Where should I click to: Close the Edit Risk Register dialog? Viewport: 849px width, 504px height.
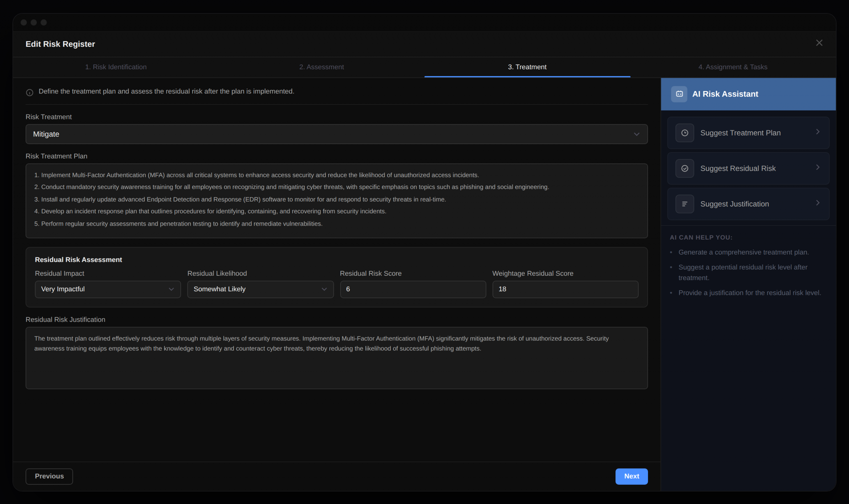pos(819,43)
